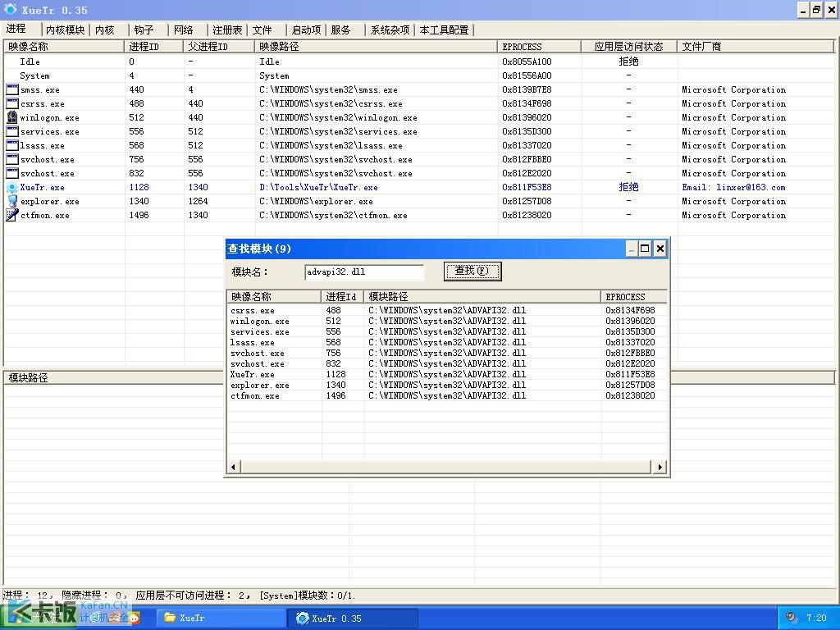Viewport: 840px width, 630px height.
Task: Click the smss.exe process icon
Action: point(11,89)
